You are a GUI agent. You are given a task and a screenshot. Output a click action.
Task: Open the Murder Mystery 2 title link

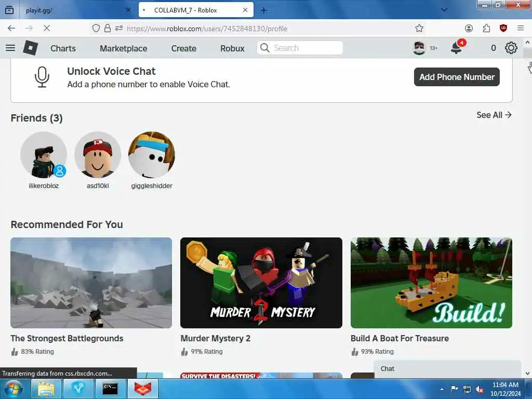coord(216,338)
